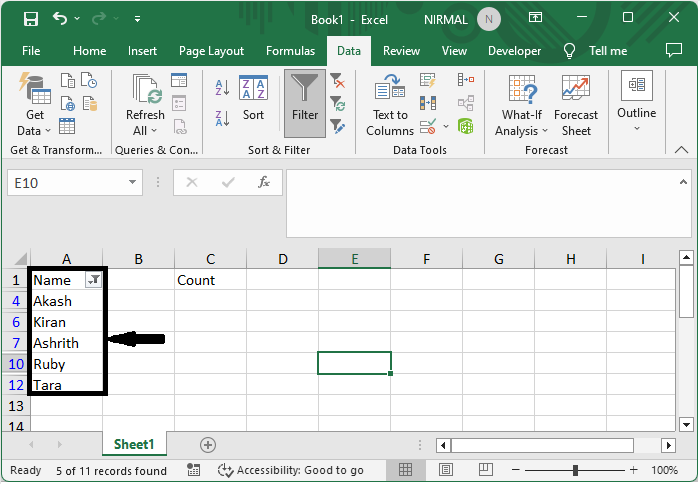Collapse the ribbon
700x484 pixels.
point(681,150)
